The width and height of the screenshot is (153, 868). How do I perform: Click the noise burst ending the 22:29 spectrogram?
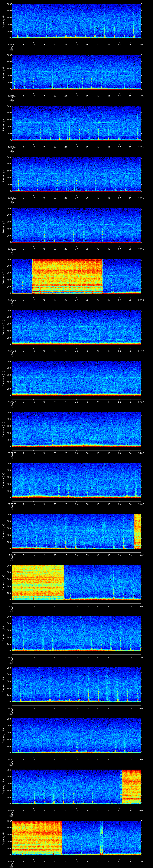[131, 786]
